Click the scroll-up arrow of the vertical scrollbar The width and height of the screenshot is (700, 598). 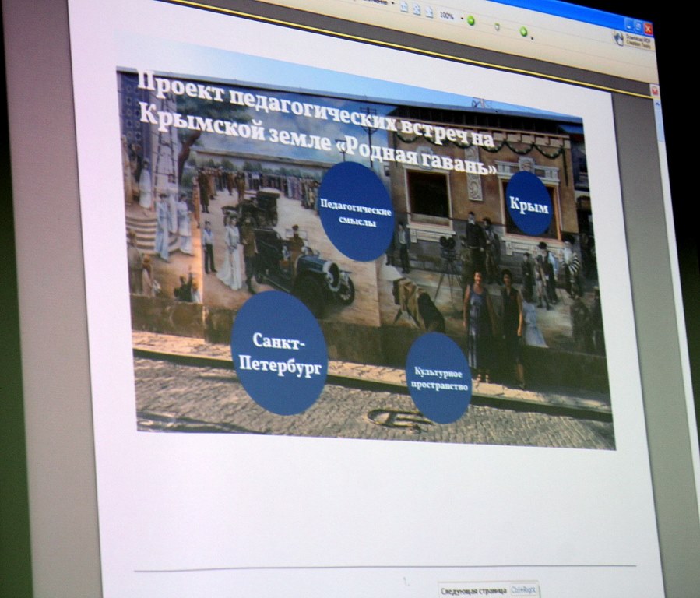657,104
